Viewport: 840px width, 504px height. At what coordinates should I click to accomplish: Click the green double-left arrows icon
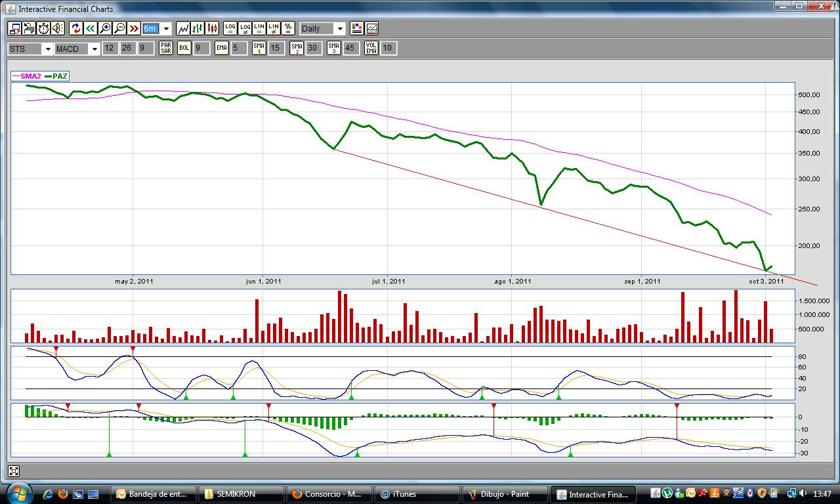click(91, 28)
